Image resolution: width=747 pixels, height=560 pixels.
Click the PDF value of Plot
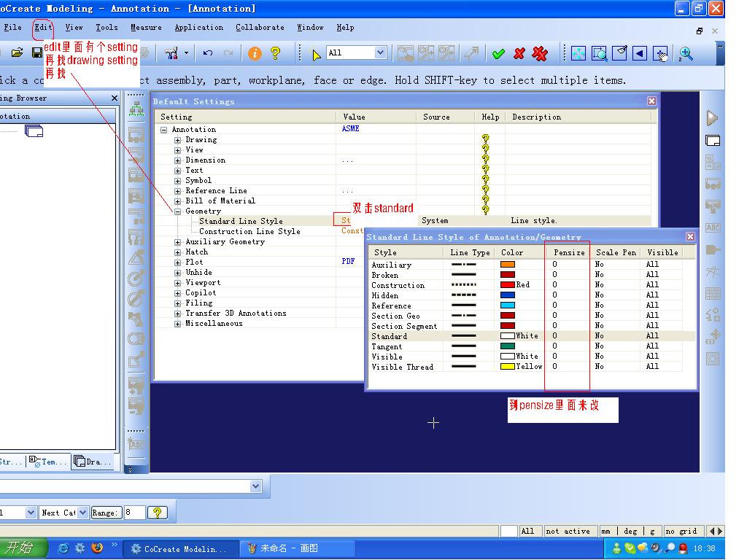348,262
